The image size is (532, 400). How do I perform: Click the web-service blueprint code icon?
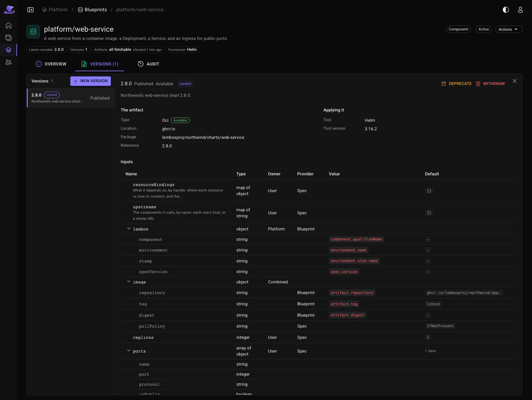pyautogui.click(x=33, y=32)
